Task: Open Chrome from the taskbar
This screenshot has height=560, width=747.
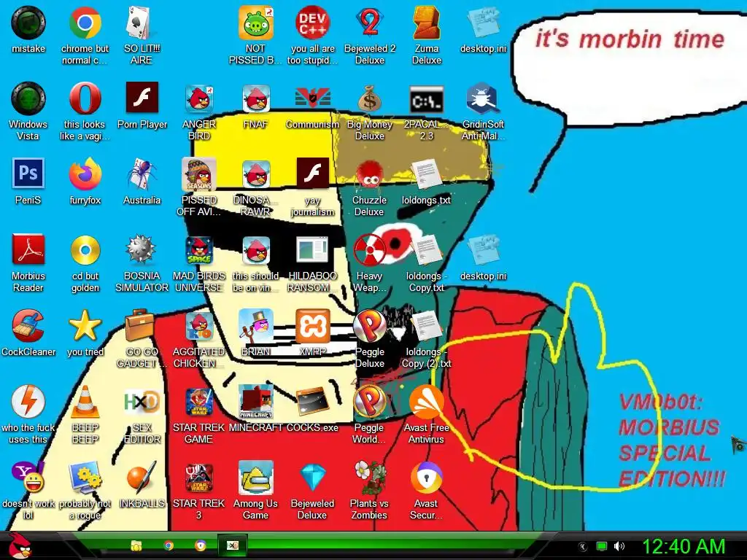Action: point(169,545)
